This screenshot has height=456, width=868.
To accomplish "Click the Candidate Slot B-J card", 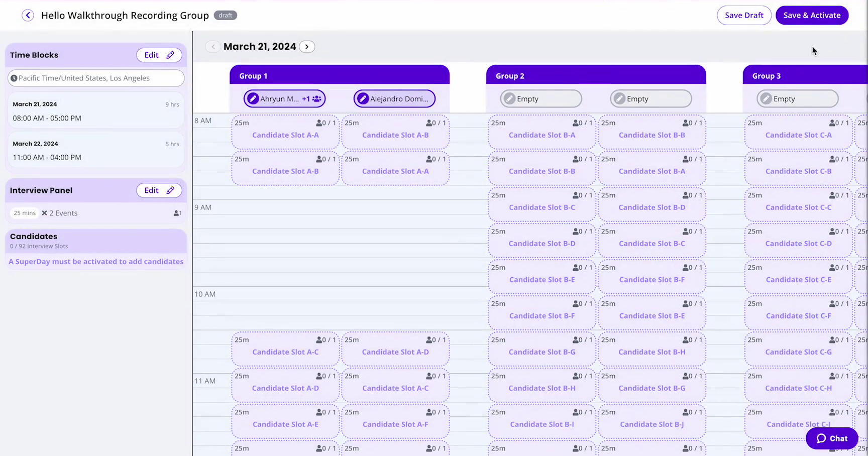I will point(652,421).
